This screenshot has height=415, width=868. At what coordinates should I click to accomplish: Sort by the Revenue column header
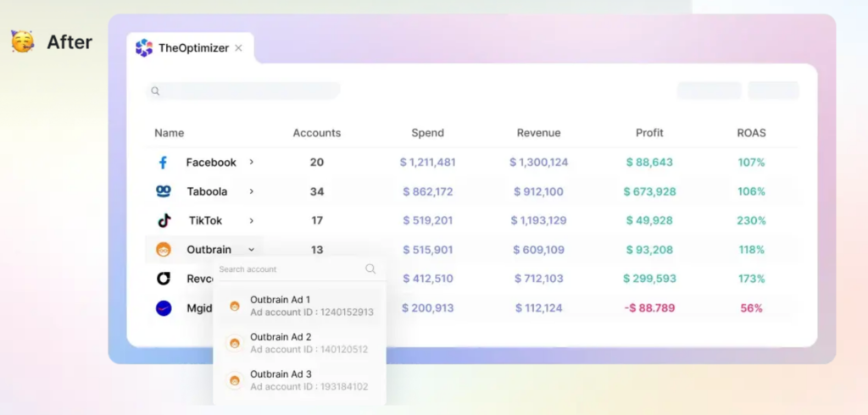pyautogui.click(x=538, y=133)
